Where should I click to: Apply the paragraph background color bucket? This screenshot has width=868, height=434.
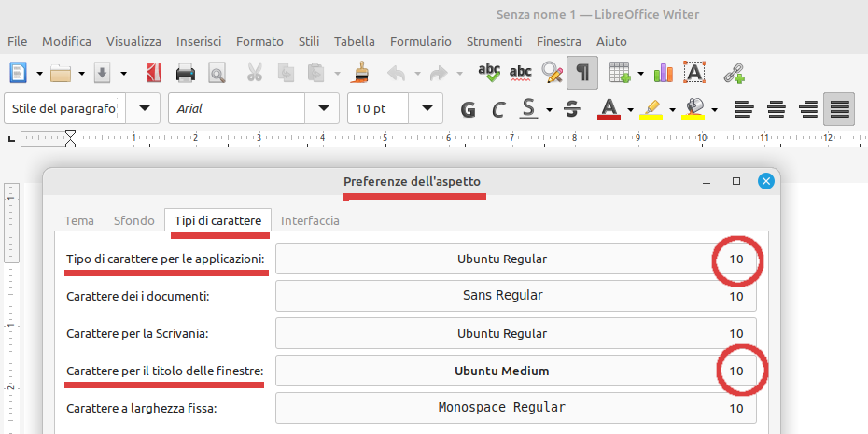[693, 109]
